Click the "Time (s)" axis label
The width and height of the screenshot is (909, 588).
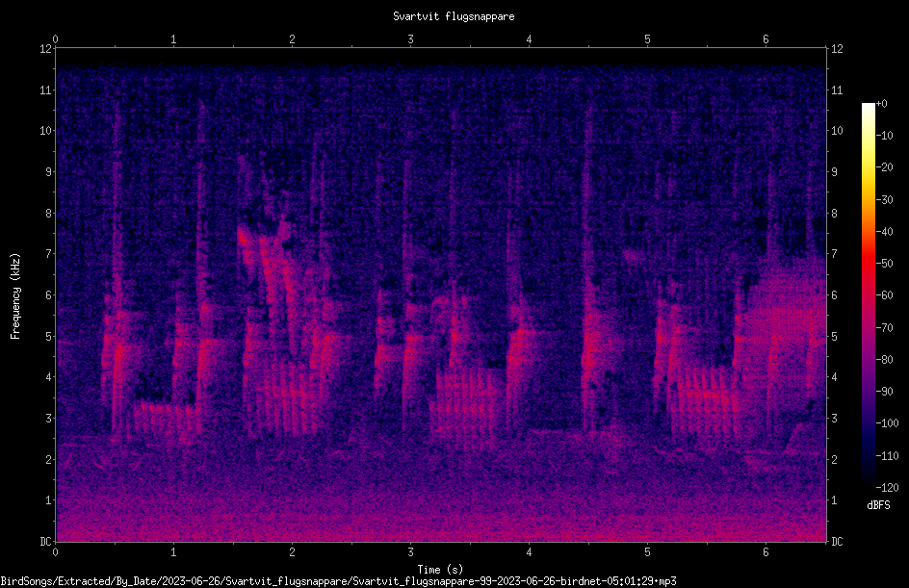pos(440,570)
